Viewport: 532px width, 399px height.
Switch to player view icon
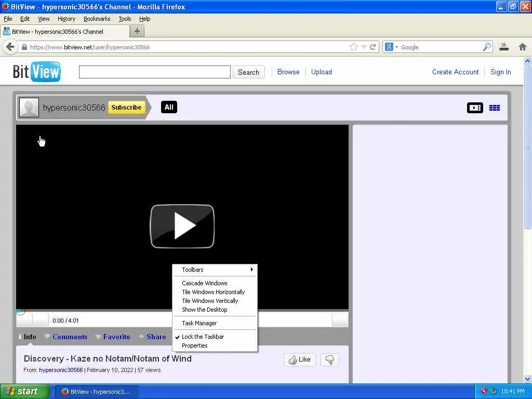pos(475,108)
